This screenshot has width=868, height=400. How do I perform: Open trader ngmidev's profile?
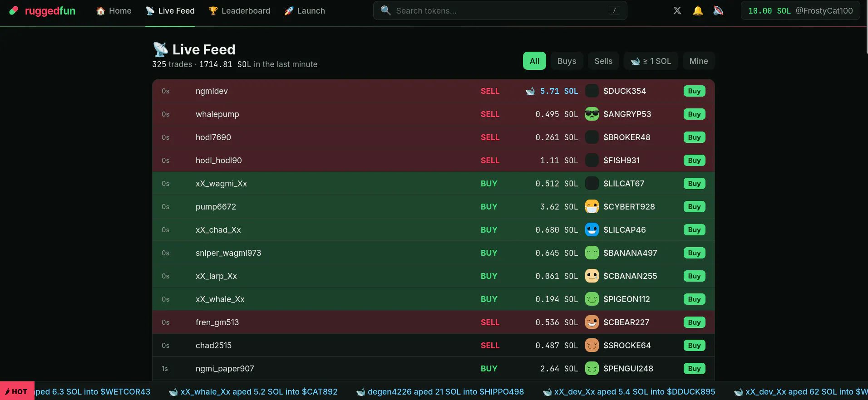tap(212, 91)
